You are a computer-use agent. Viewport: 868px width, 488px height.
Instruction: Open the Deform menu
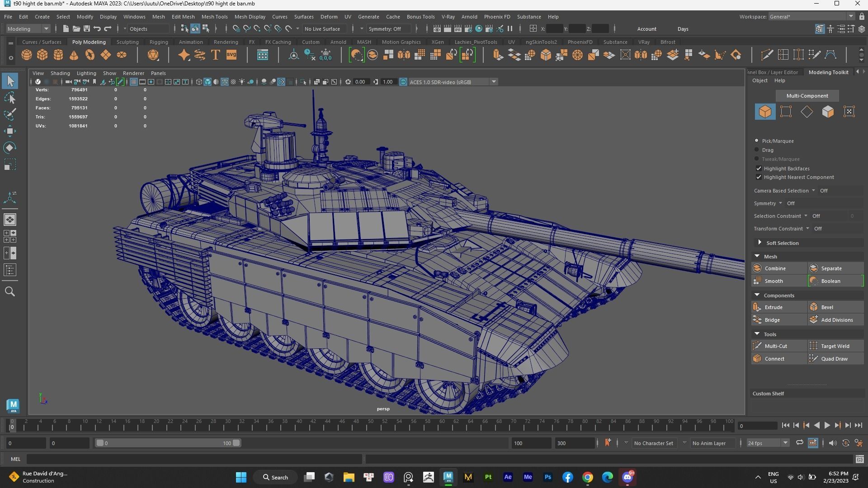(329, 17)
